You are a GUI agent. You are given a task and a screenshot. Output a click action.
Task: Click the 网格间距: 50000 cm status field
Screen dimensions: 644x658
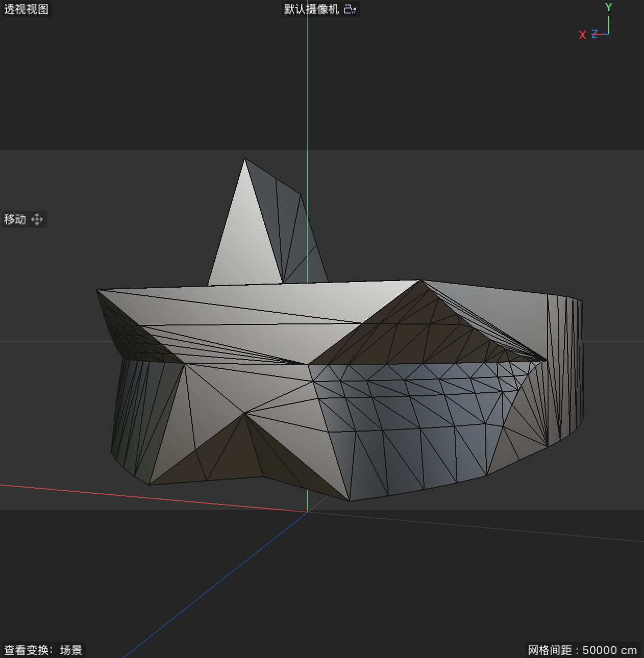(x=582, y=650)
